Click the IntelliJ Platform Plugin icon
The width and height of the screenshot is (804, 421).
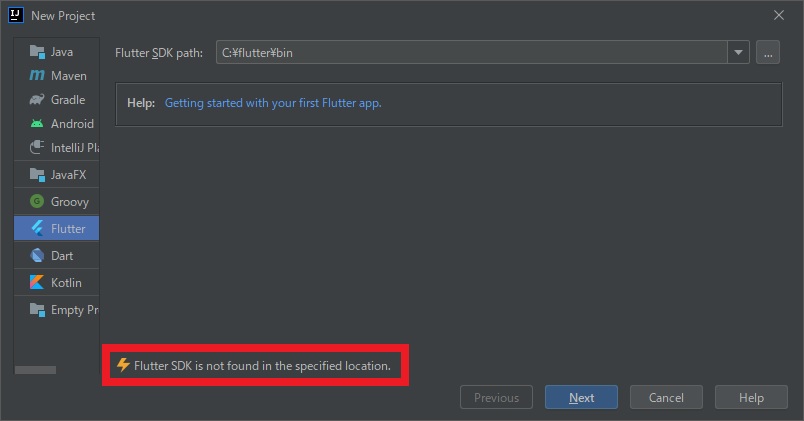tap(37, 148)
